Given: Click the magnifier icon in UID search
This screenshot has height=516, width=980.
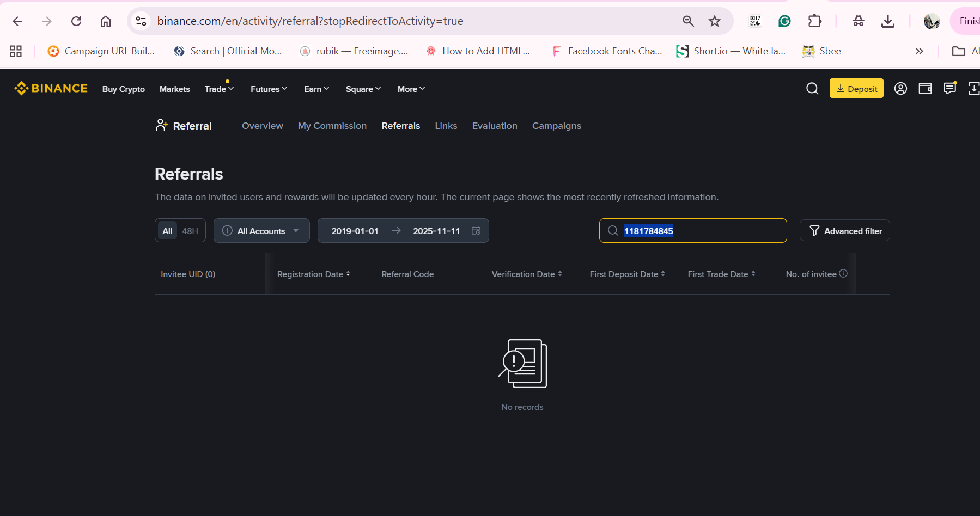Looking at the screenshot, I should [x=613, y=231].
